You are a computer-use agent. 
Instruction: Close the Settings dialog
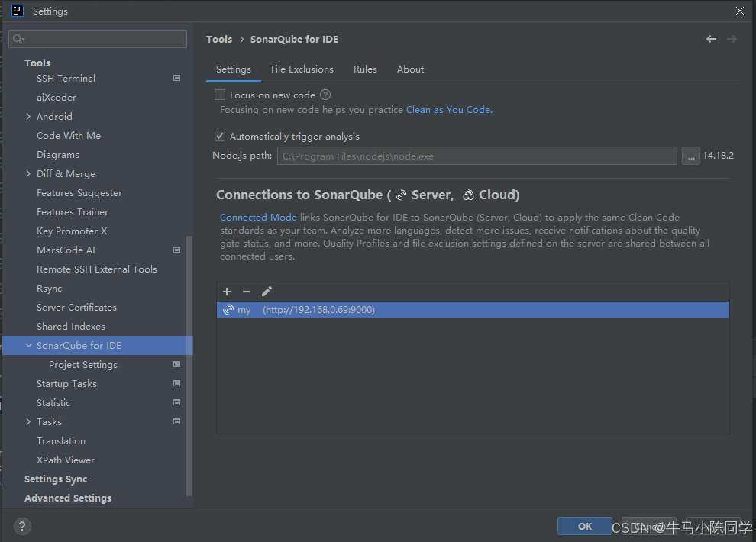pyautogui.click(x=740, y=11)
